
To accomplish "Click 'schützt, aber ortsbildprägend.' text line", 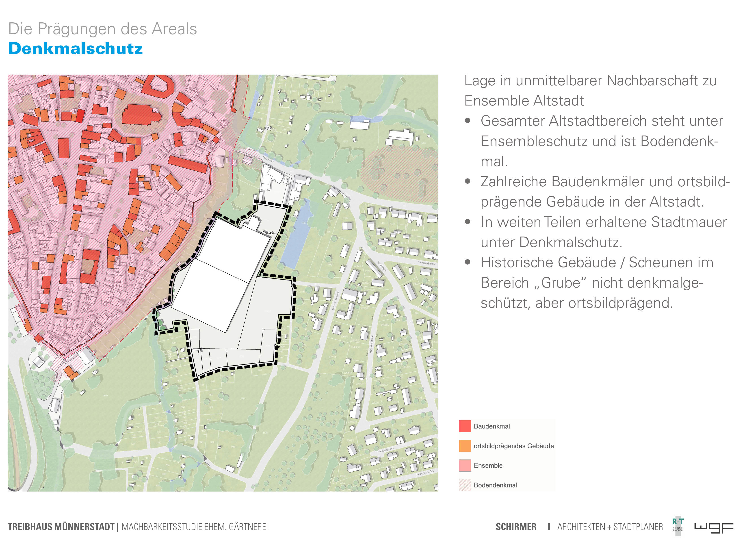I will click(577, 303).
